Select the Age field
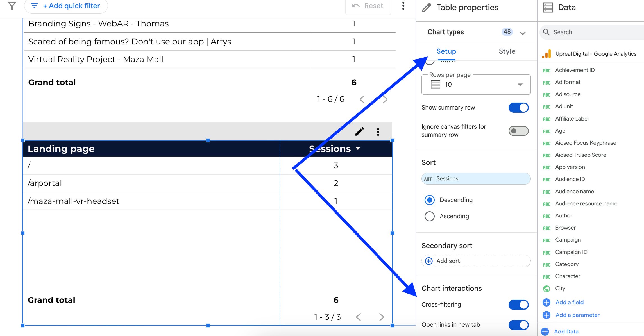 coord(560,131)
